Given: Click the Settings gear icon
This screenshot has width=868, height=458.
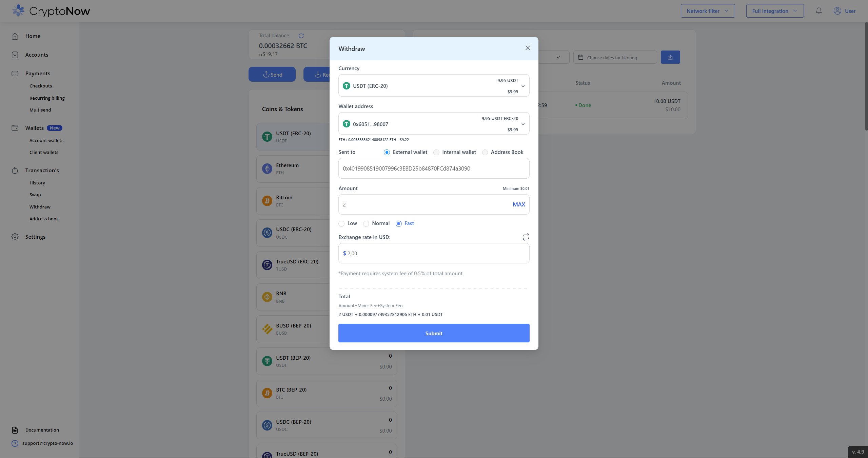Looking at the screenshot, I should click(x=15, y=237).
